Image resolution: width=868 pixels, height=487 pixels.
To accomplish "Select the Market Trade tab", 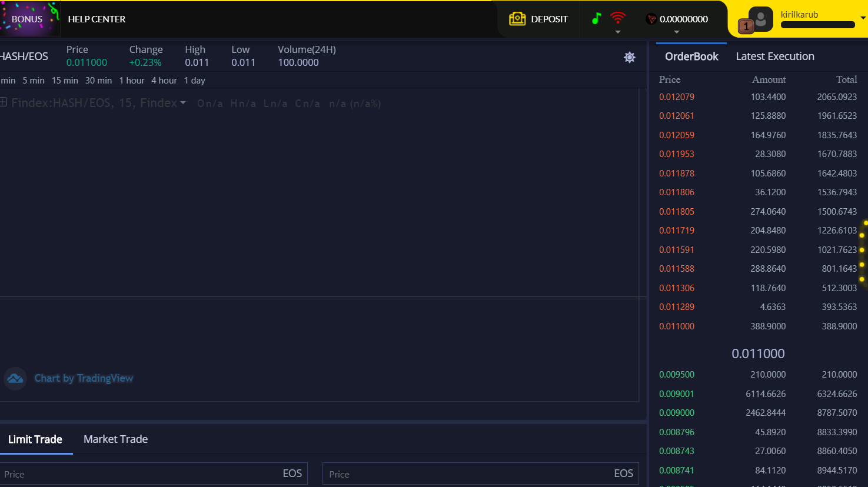I will tap(115, 439).
